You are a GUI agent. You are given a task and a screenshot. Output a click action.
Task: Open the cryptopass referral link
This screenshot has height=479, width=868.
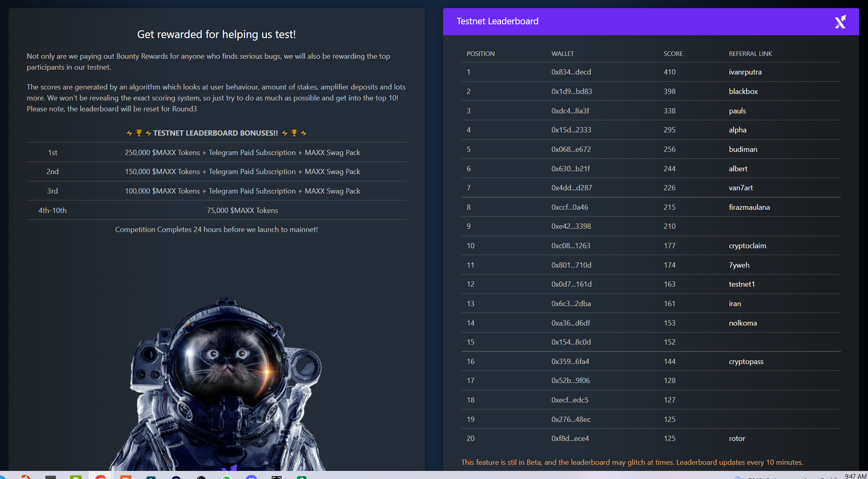[x=746, y=362]
